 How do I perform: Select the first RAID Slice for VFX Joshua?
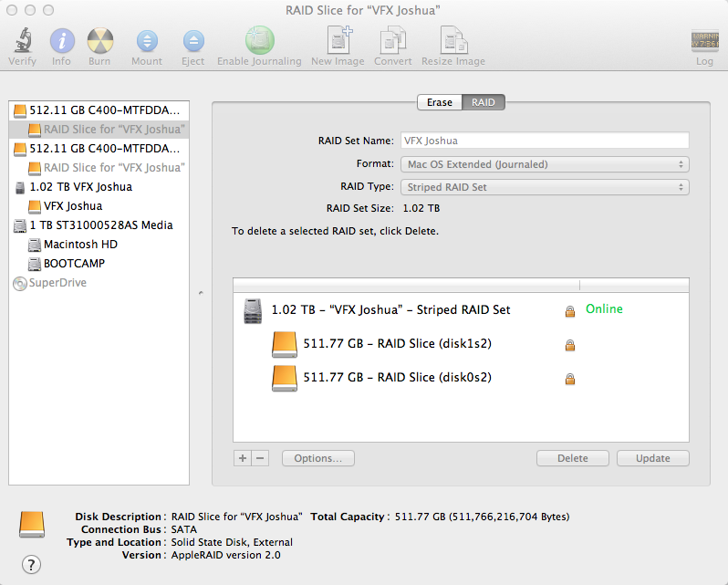(99, 130)
